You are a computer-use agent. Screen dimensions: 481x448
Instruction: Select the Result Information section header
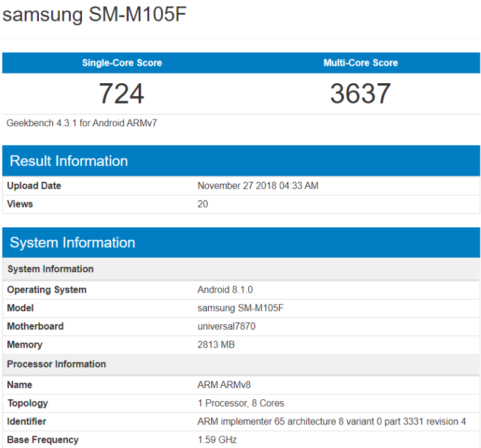69,161
